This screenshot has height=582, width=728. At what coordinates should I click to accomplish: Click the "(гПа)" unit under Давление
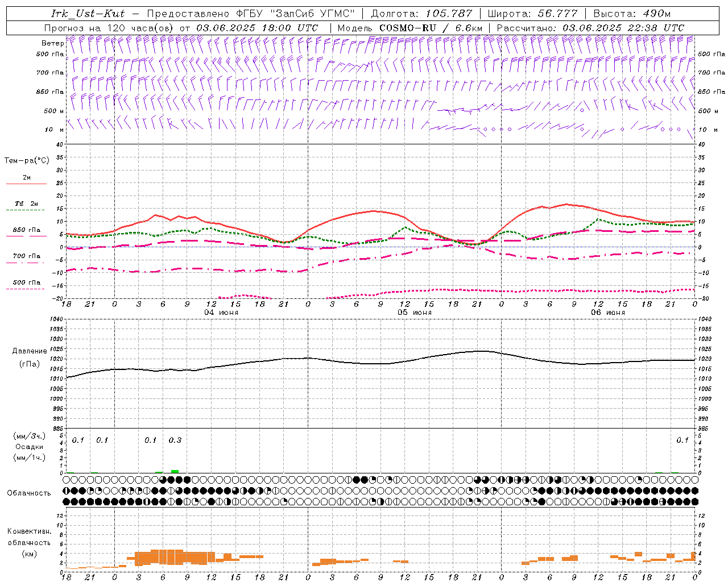29,364
